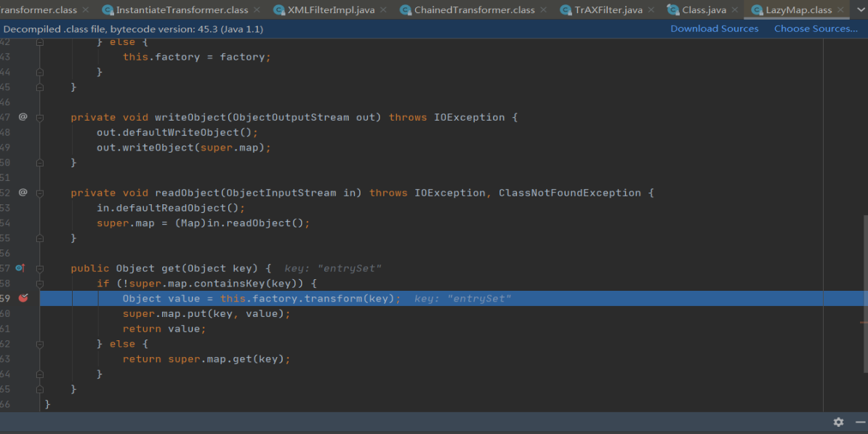Close the Class.java tab
868x434 pixels.
point(734,10)
